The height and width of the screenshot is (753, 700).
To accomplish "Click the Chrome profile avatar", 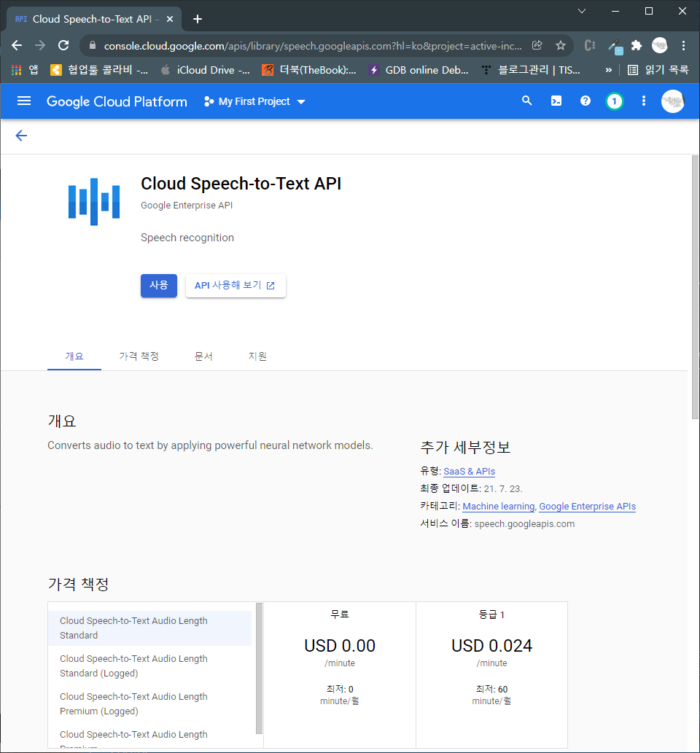I will pyautogui.click(x=660, y=46).
